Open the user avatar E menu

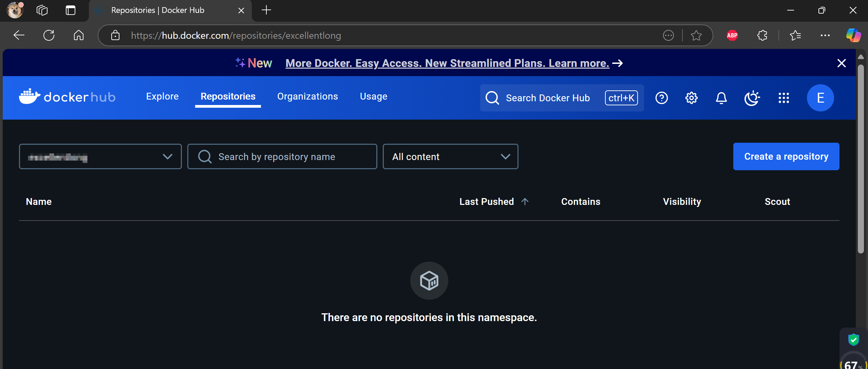click(x=820, y=98)
